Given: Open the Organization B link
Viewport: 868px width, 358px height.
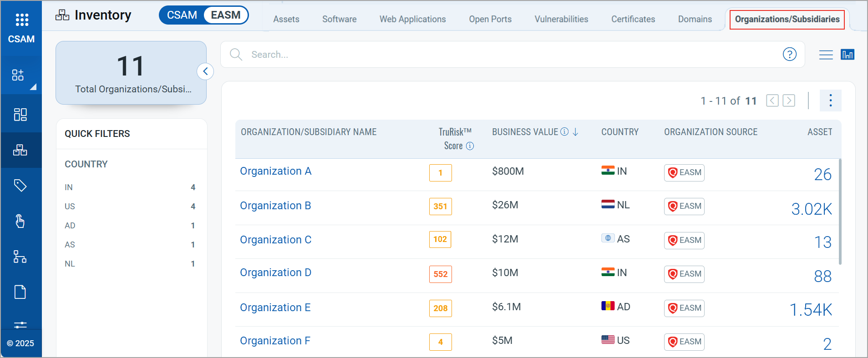Looking at the screenshot, I should pyautogui.click(x=275, y=206).
